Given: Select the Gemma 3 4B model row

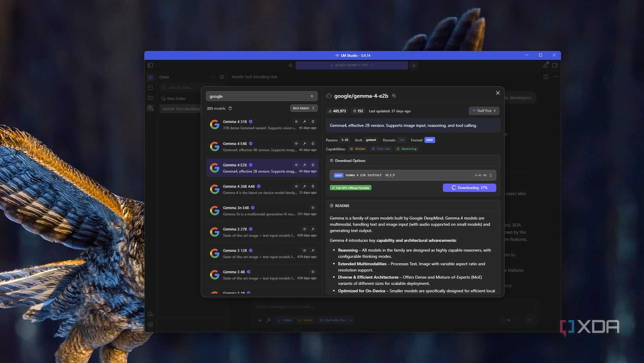Looking at the screenshot, I should (x=262, y=275).
